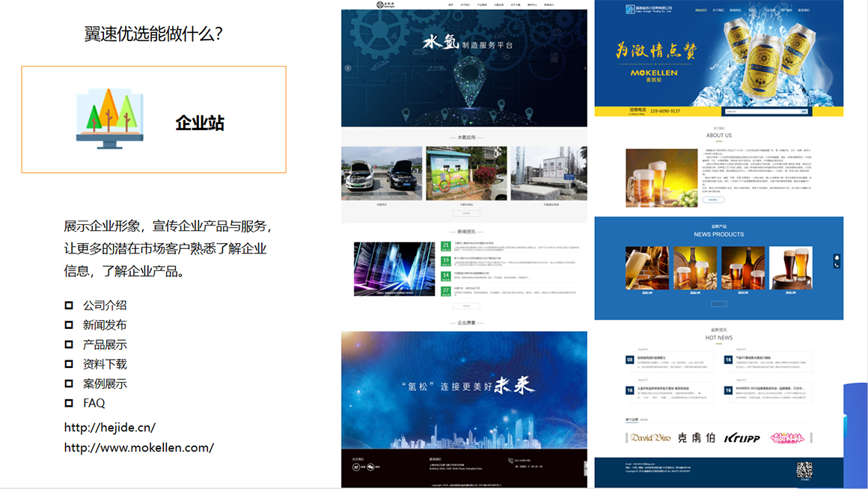
Task: Select the 企业站 heading box
Action: (x=154, y=120)
